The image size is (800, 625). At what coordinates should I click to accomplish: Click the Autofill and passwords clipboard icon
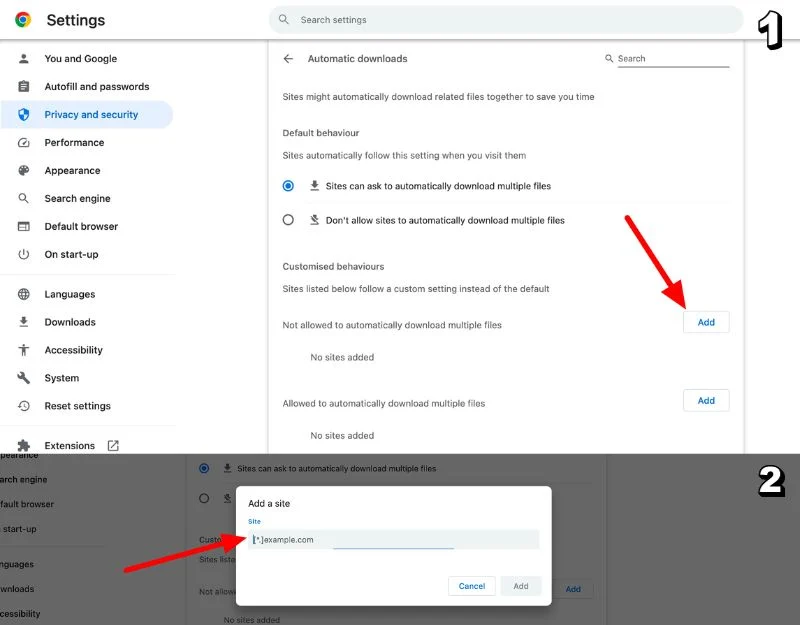(23, 86)
